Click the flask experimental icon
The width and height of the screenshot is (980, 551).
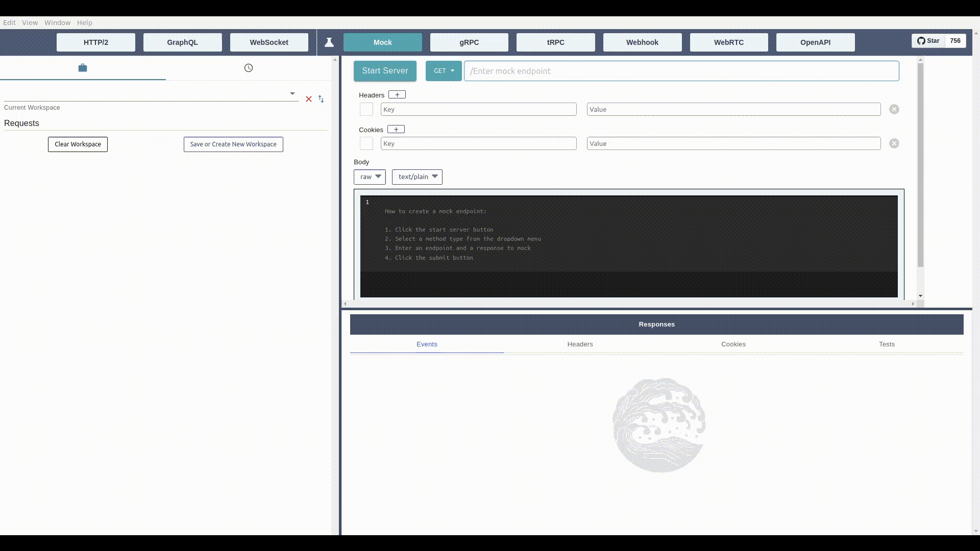pos(329,42)
